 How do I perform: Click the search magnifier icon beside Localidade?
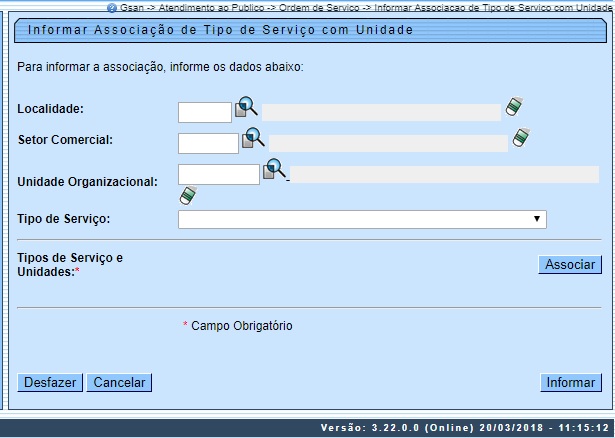tap(246, 107)
